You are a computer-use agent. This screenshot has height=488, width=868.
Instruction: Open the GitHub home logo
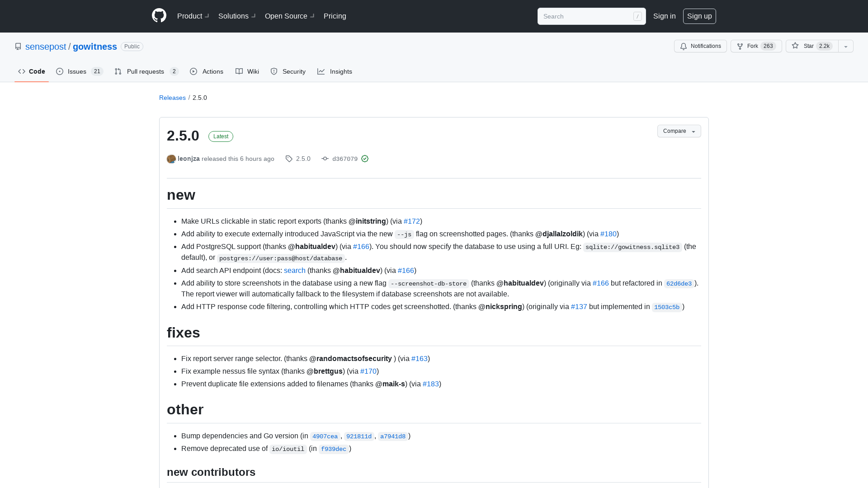click(x=159, y=16)
